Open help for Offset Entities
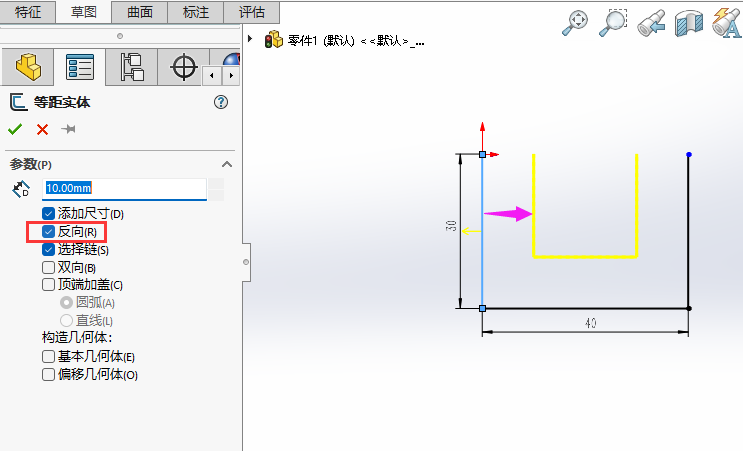Screen dimensions: 743x451 (221, 102)
